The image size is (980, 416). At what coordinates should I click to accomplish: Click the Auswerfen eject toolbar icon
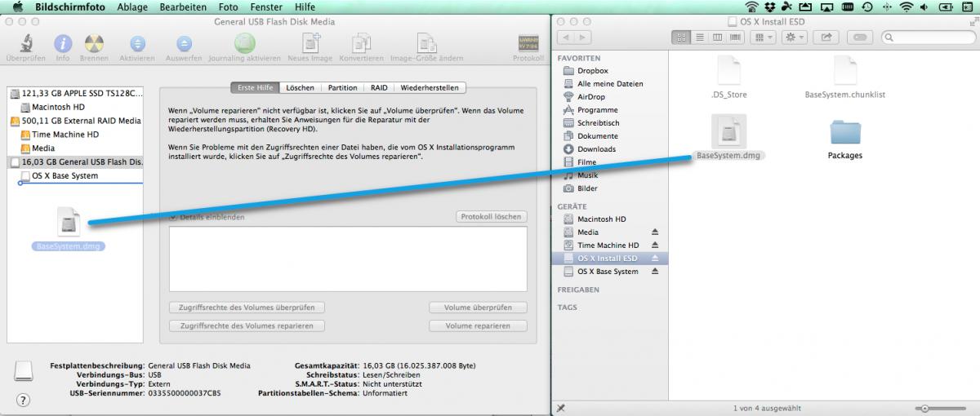185,42
